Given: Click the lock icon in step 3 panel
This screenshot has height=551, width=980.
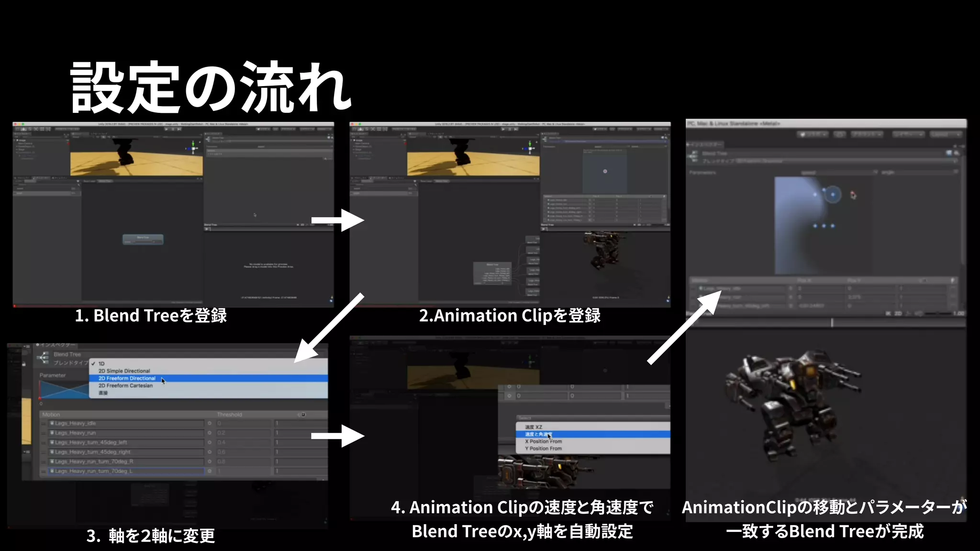Looking at the screenshot, I should 24,364.
